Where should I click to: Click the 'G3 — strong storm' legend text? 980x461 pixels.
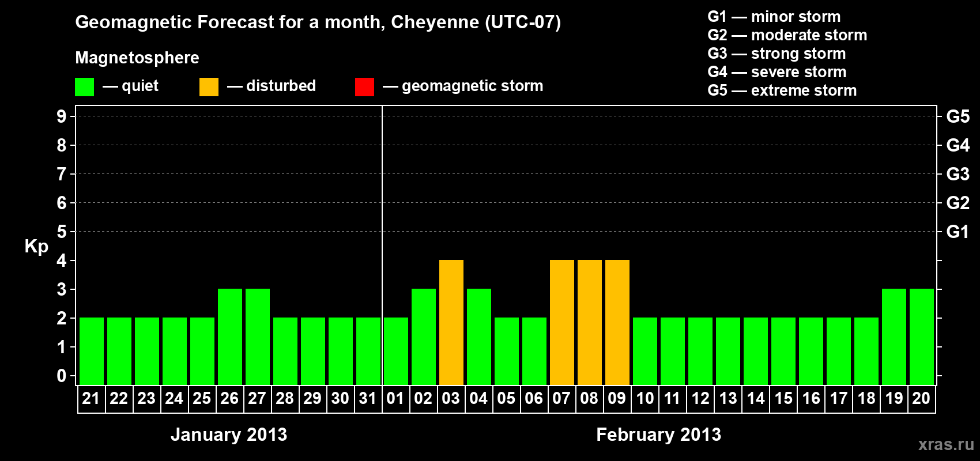[777, 54]
